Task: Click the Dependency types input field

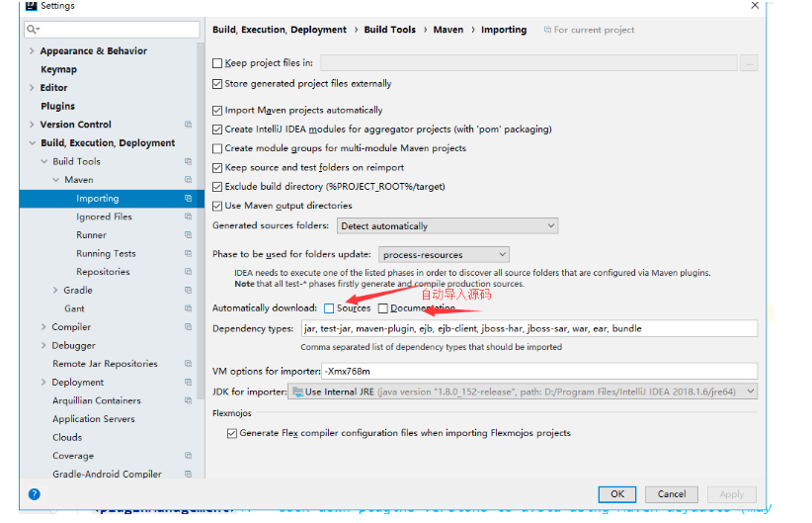Action: coord(529,328)
